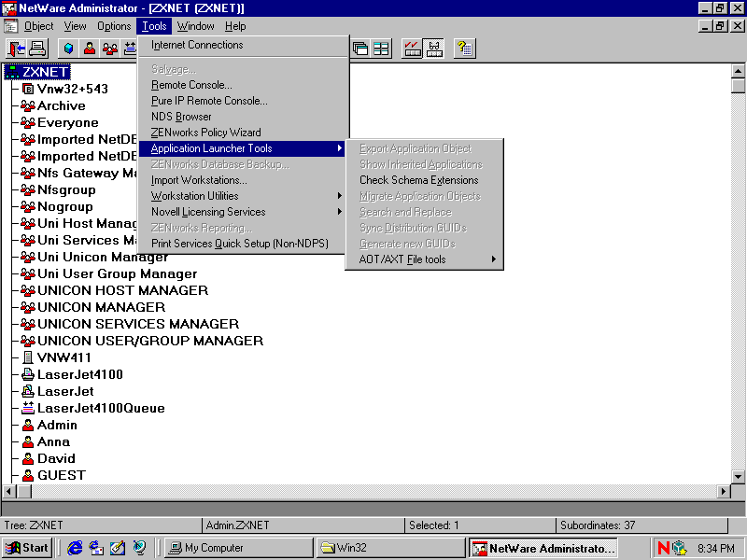747x560 pixels.
Task: Click the document icon left of Object menu
Action: pos(10,26)
